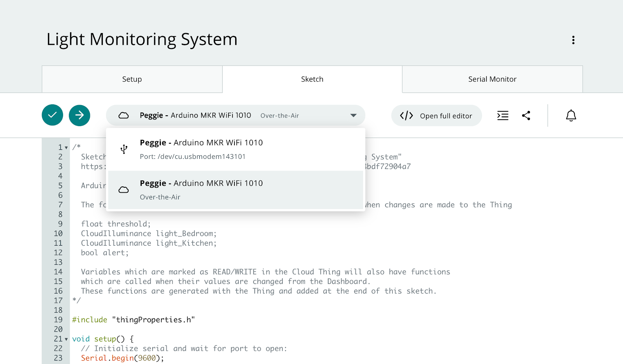623x364 pixels.
Task: Open the Serial Monitor tab
Action: click(x=492, y=79)
